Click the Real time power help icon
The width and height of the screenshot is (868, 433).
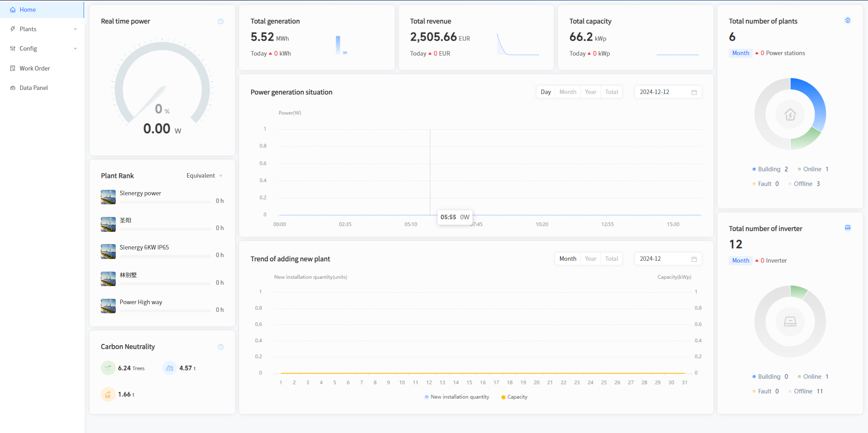(x=221, y=21)
